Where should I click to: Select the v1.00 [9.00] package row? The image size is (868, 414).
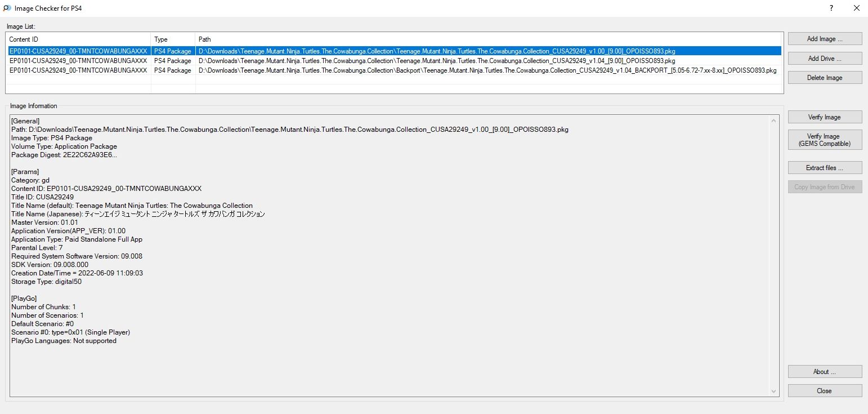394,51
